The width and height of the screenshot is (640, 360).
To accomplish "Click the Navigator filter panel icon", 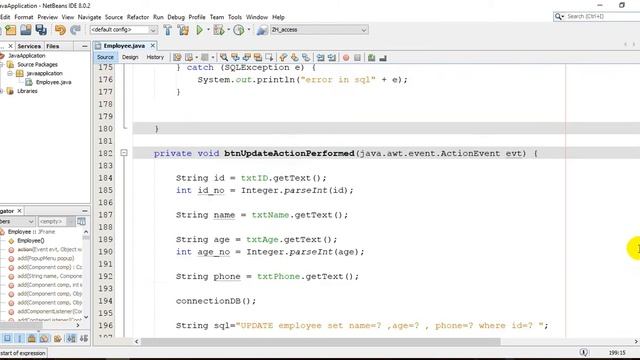I will 82,221.
